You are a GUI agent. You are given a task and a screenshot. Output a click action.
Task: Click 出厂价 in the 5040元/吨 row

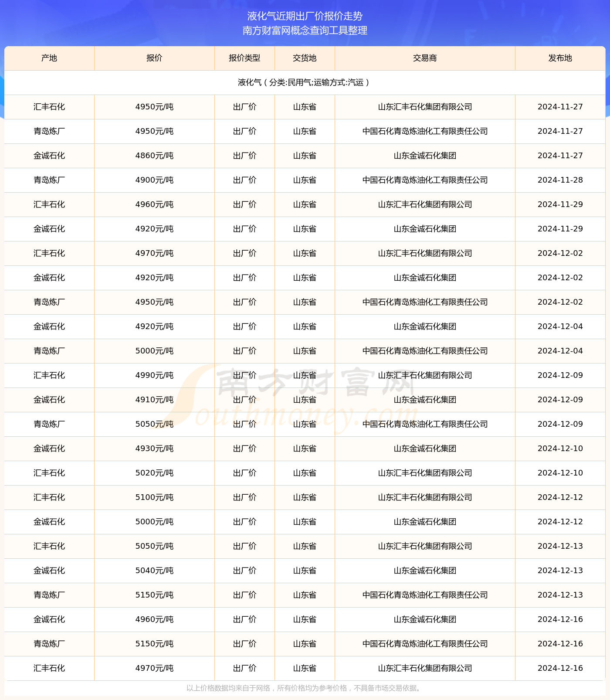click(x=244, y=571)
